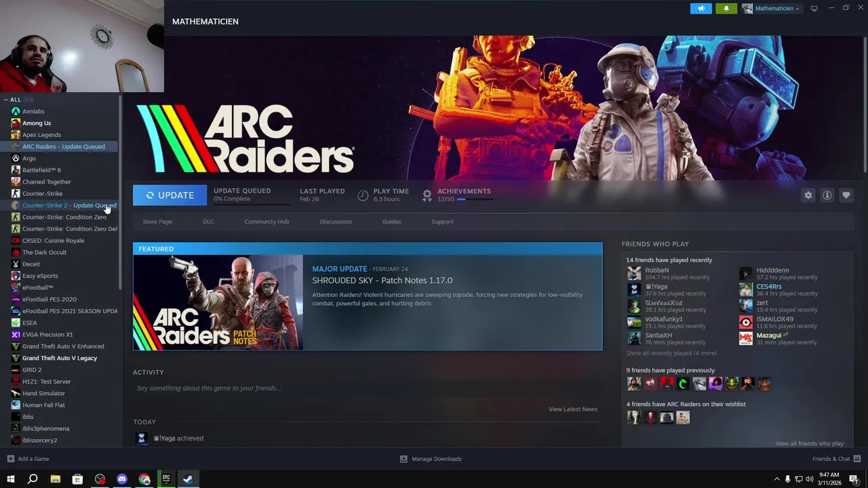The width and height of the screenshot is (868, 488).
Task: Open the DLC tab
Action: [x=208, y=222]
